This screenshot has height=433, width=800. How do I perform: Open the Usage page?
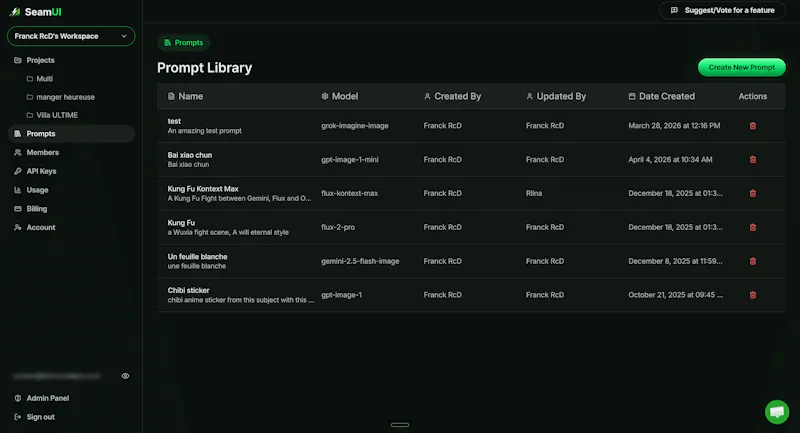tap(37, 190)
